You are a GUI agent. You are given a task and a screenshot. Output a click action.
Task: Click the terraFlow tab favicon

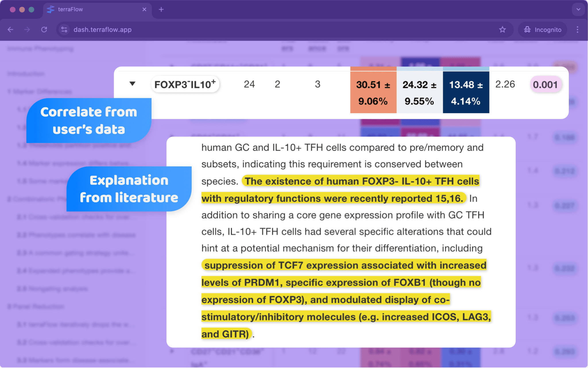(51, 9)
